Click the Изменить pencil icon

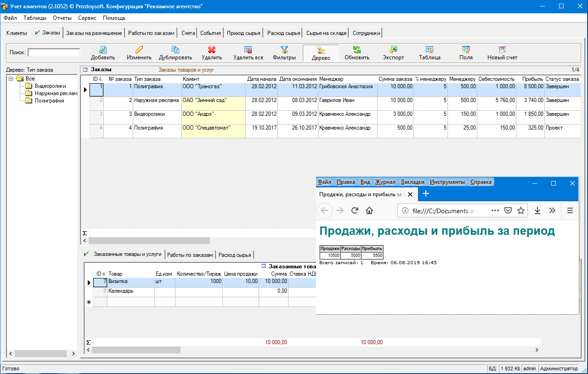[139, 50]
